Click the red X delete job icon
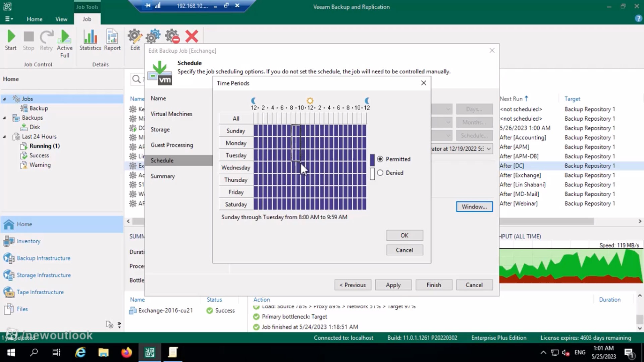This screenshot has width=644, height=362. click(192, 36)
